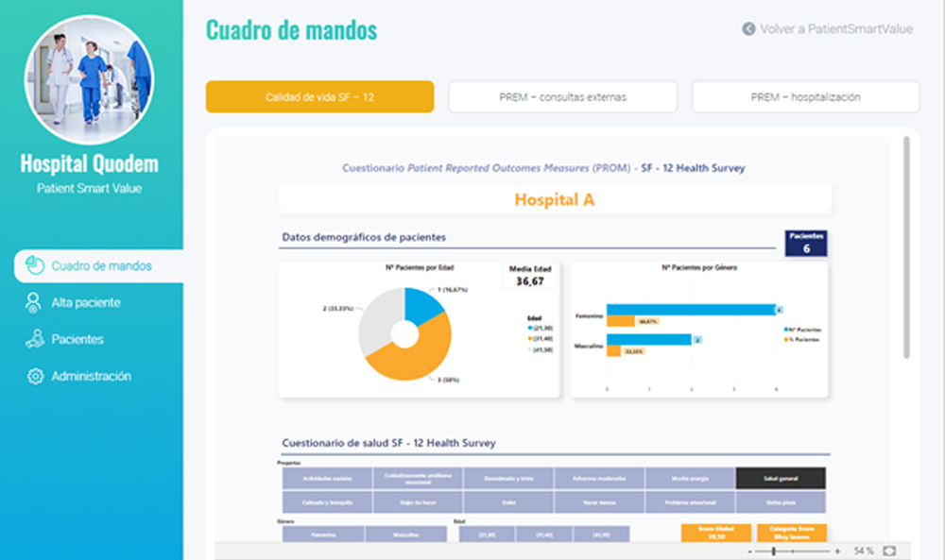Click Cuestionario de salud SF - 12 heading
This screenshot has width=945, height=560.
pos(388,443)
